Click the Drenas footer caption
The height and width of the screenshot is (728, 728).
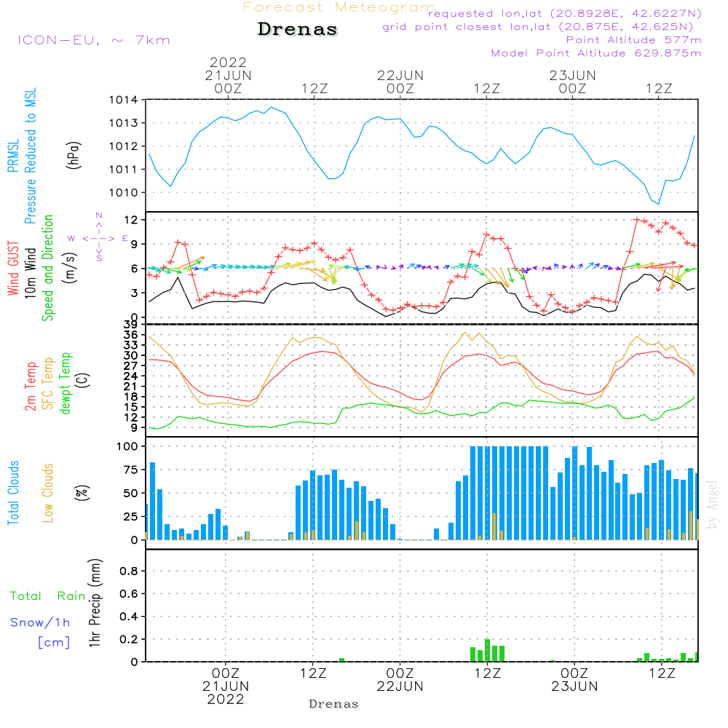click(x=334, y=704)
